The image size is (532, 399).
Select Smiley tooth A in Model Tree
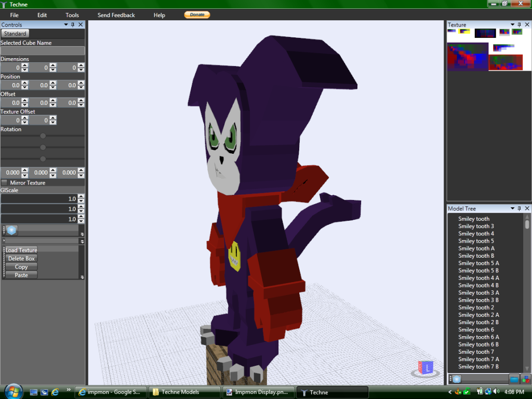tap(476, 248)
